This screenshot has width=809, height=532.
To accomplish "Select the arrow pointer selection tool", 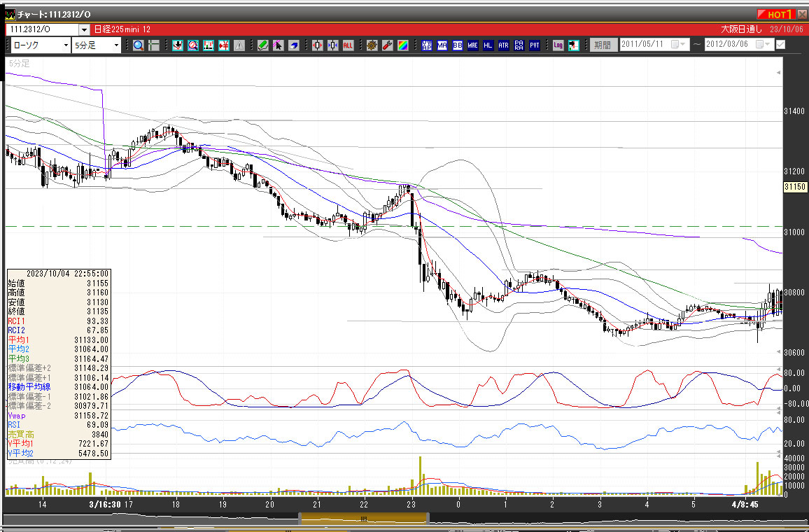I will 278,45.
